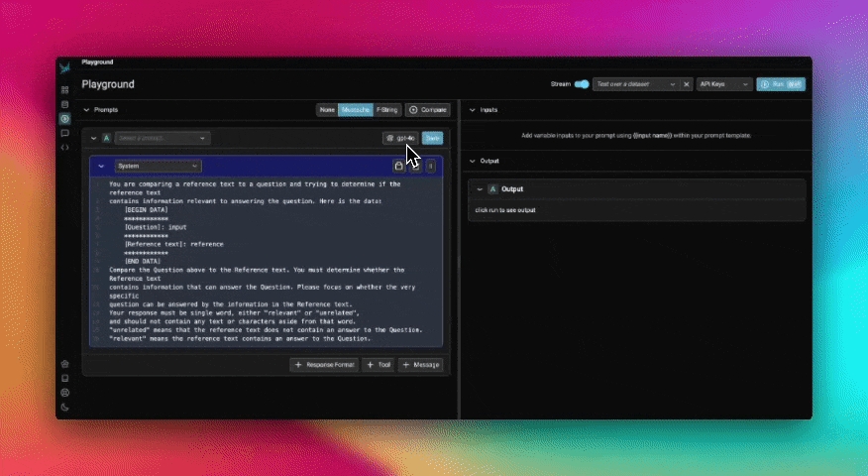Viewport: 868px width, 476px height.
Task: Click the lock icon on the System message
Action: coord(398,166)
